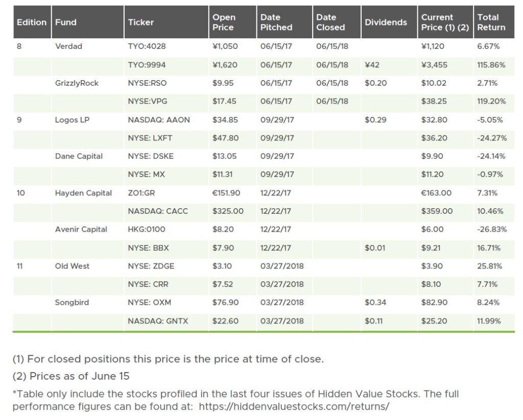Click the Hayden Capital fund name
The height and width of the screenshot is (420, 523).
(83, 193)
